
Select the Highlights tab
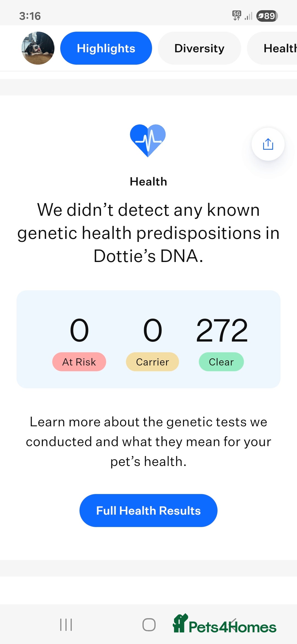click(106, 48)
